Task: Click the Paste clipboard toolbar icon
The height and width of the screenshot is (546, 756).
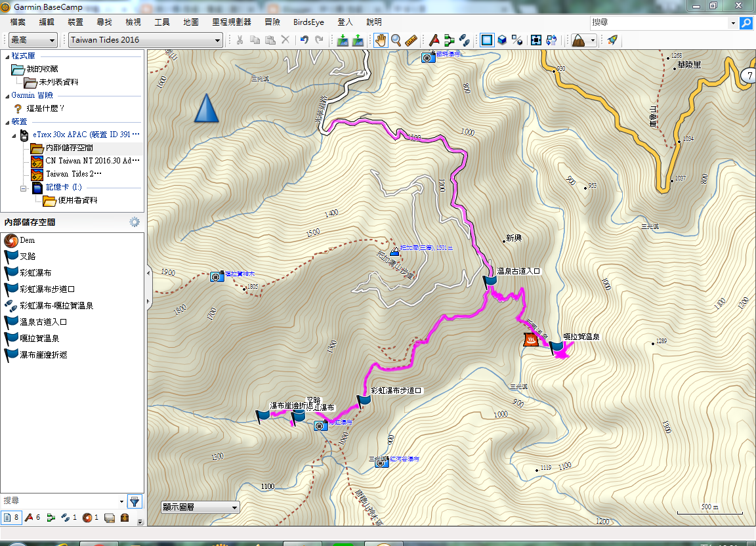Action: coord(270,40)
